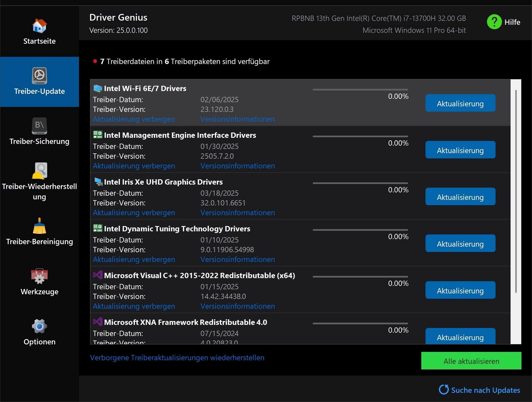Click the Intel Iris Xe progress bar
This screenshot has width=532, height=402.
click(360, 183)
